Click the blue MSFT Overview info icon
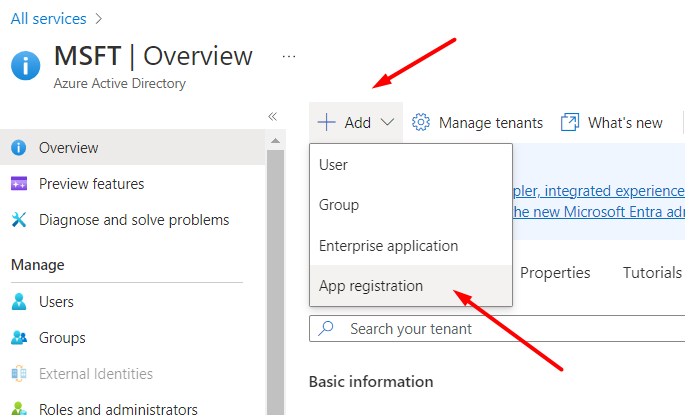 [26, 66]
